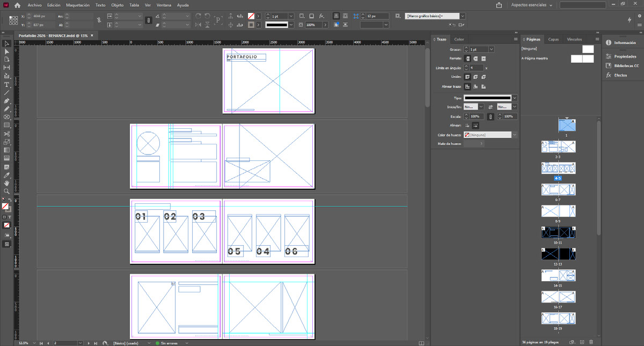644x346 pixels.
Task: Open Maquetación menu
Action: (x=78, y=5)
